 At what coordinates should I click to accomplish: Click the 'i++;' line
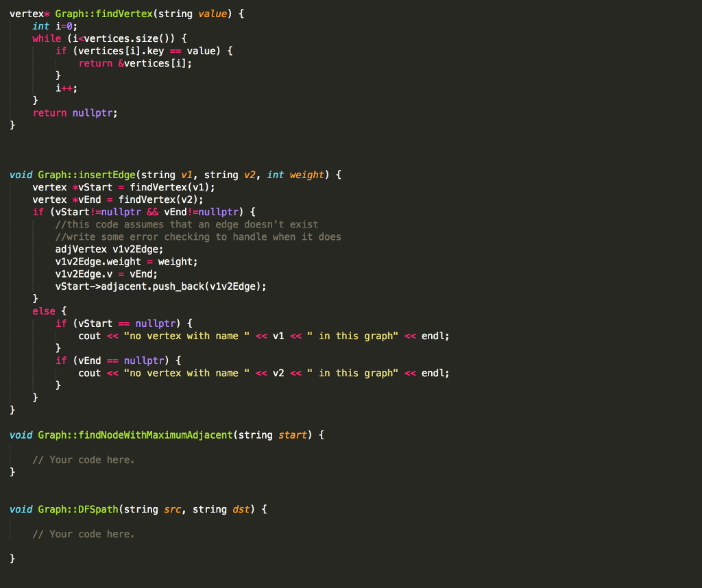click(x=66, y=88)
